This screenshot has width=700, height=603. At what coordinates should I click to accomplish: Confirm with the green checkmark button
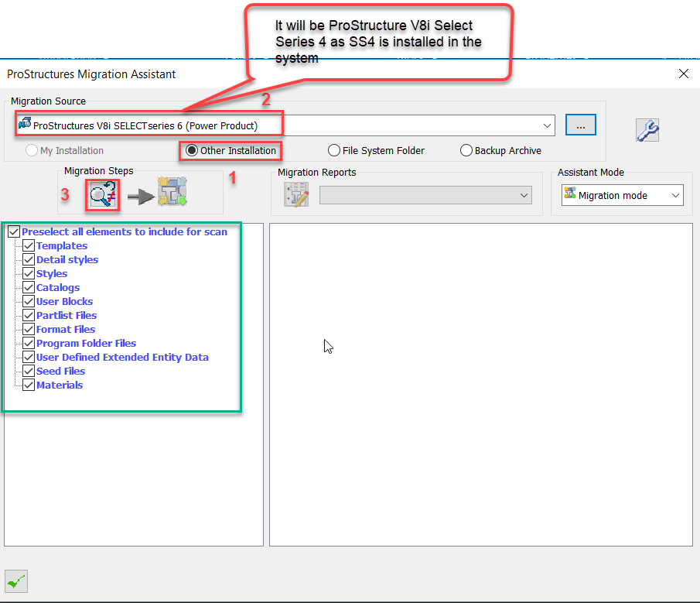[x=16, y=581]
